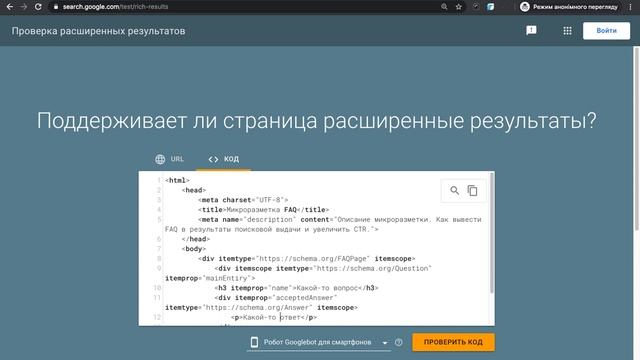Open the browser three-dot menu

[x=631, y=7]
